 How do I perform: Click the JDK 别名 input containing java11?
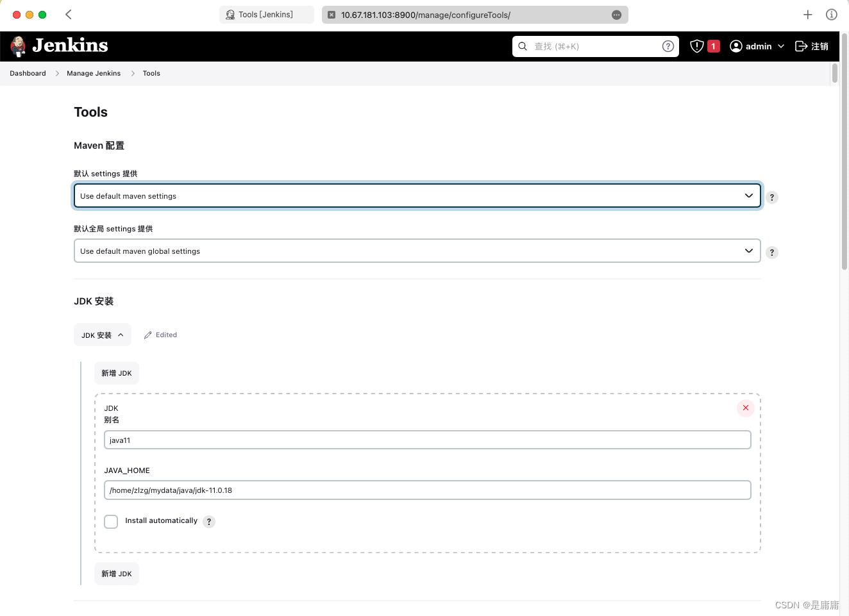tap(428, 440)
